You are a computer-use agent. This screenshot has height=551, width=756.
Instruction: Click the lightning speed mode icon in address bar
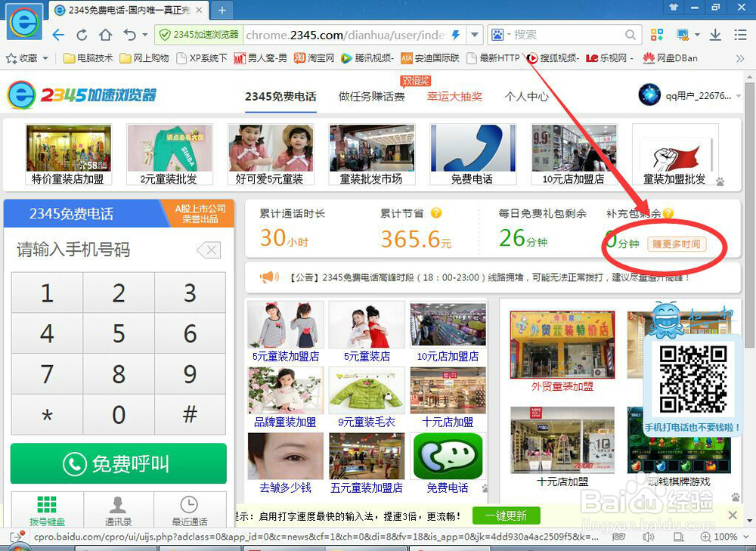click(456, 35)
